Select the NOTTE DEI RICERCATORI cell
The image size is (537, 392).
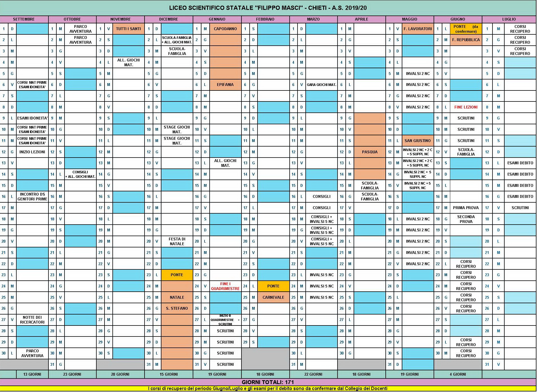[32, 320]
